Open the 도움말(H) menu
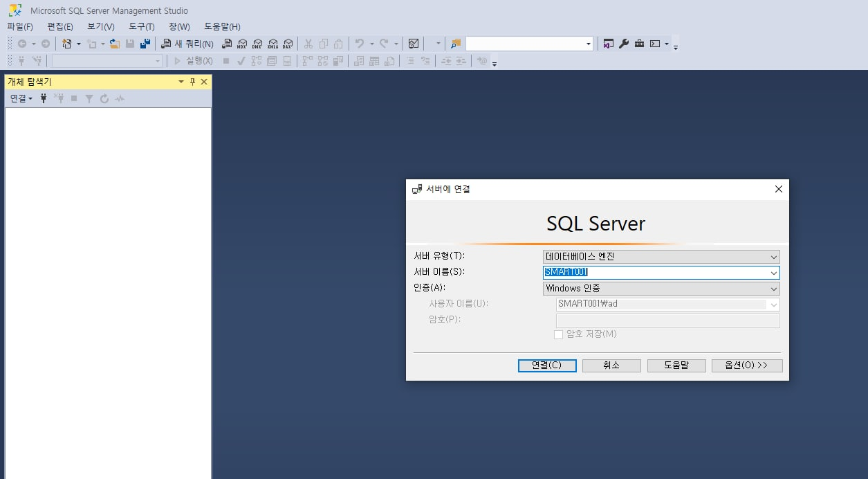This screenshot has height=479, width=868. 222,26
